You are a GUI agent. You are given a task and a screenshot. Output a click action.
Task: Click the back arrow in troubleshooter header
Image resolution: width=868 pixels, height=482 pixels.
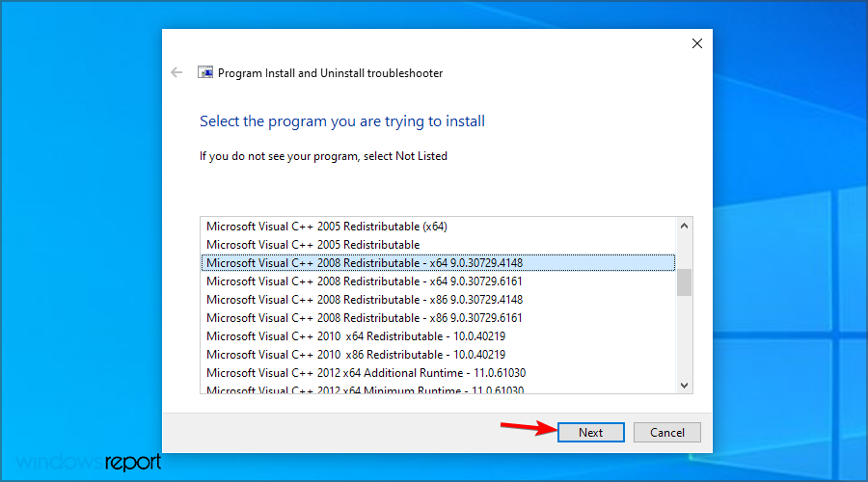pos(176,72)
